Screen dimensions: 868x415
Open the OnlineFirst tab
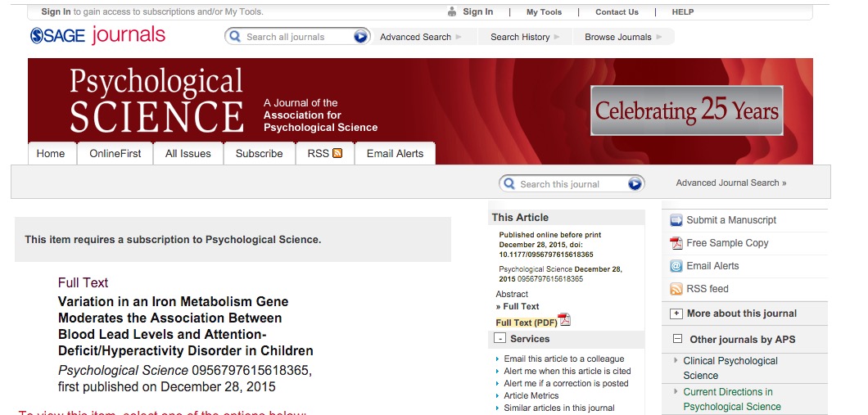[x=115, y=154]
